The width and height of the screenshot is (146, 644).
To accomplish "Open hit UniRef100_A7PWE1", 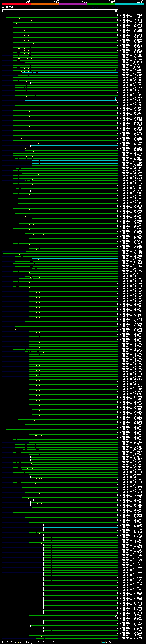I will click(131, 17).
